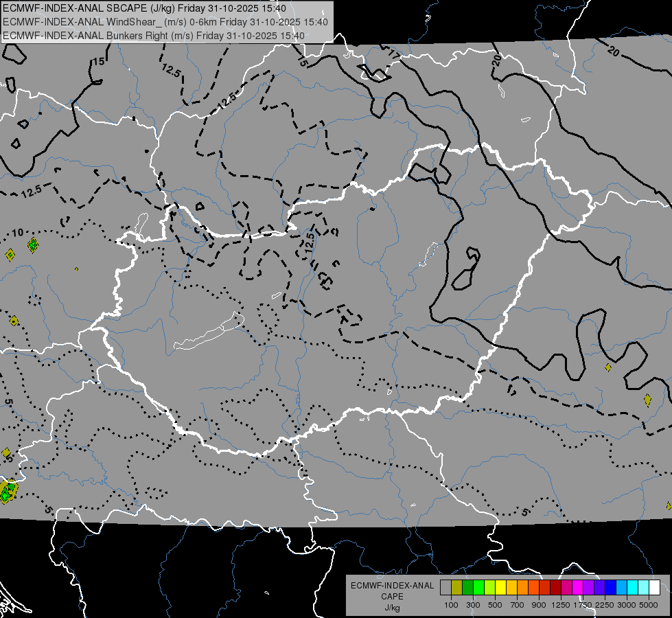Click the 'CAPE' label in the legend

392,597
